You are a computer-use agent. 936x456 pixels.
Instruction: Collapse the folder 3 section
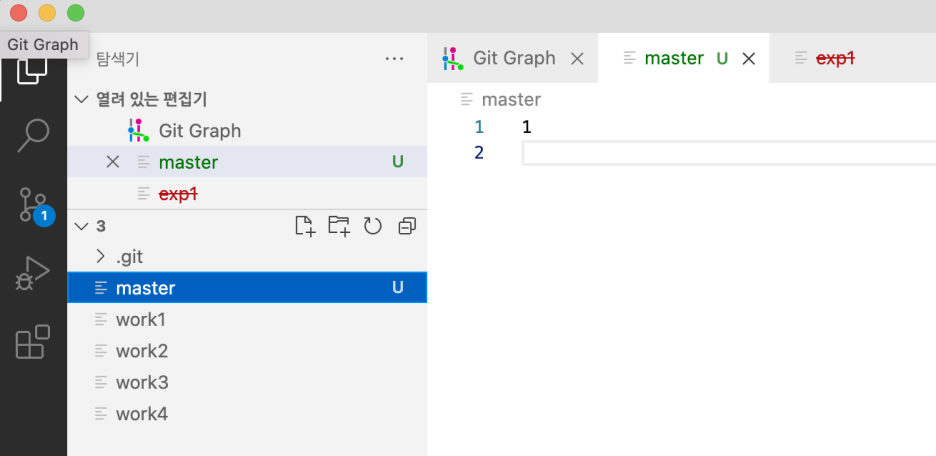click(81, 226)
